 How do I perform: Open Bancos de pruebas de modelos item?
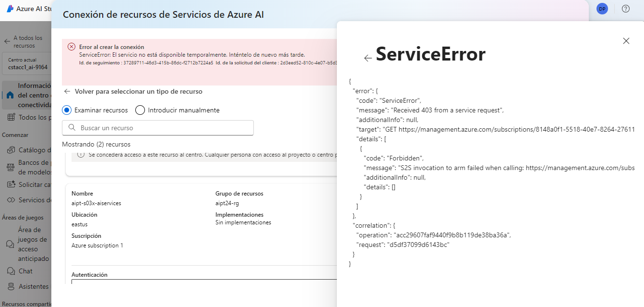tap(27, 167)
